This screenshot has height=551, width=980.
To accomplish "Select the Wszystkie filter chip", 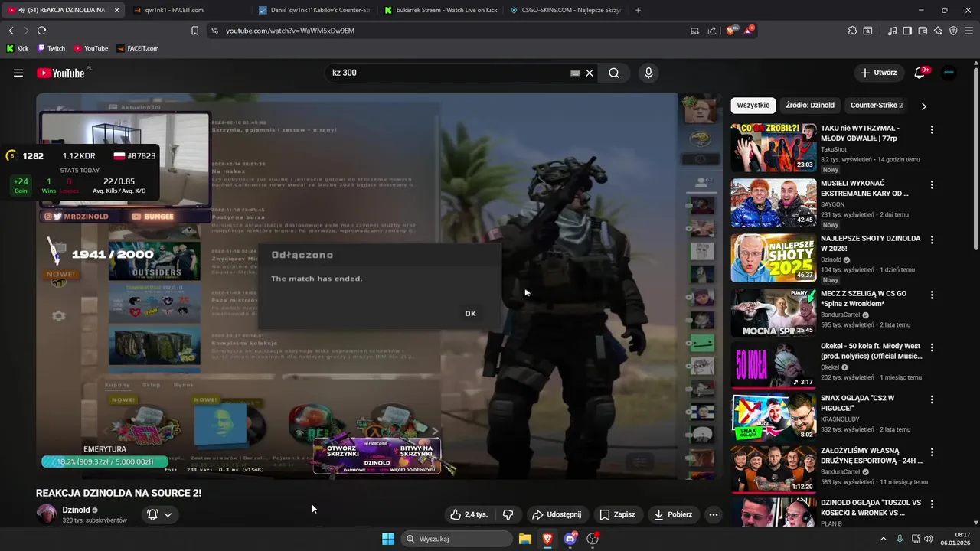I will click(753, 106).
